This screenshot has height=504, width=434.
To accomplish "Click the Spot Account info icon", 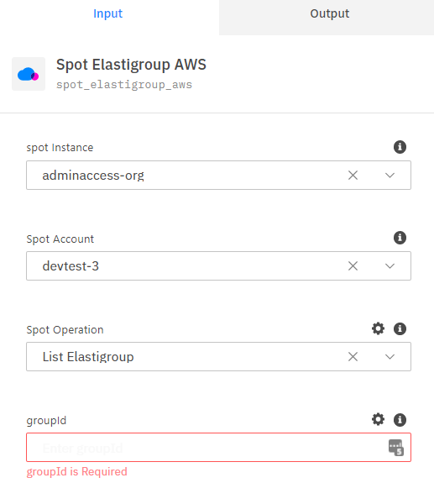I will click(400, 238).
